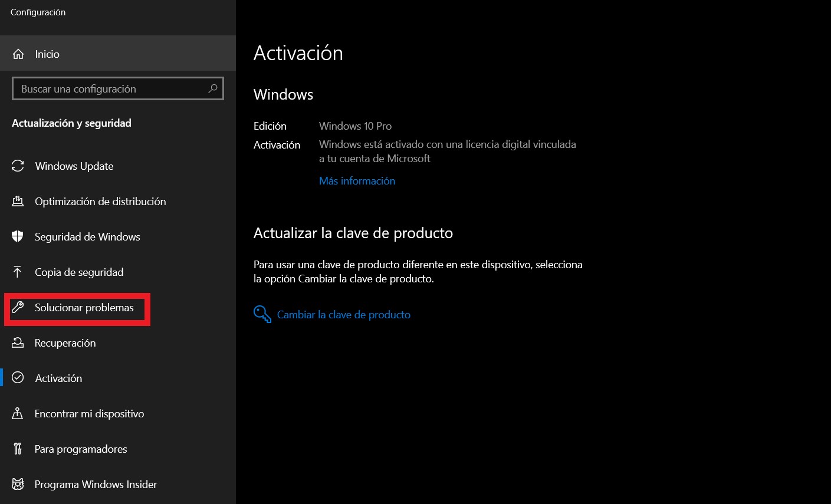Select Activación in the sidebar
The width and height of the screenshot is (831, 504).
coord(118,378)
